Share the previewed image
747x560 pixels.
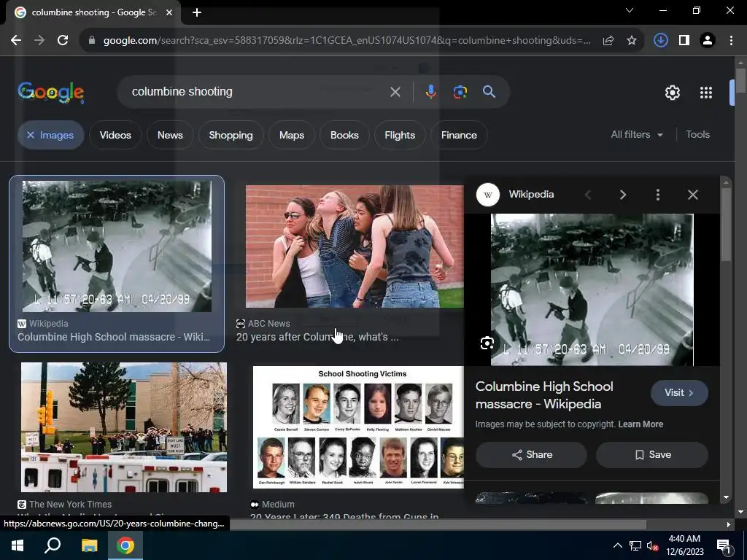pyautogui.click(x=531, y=455)
